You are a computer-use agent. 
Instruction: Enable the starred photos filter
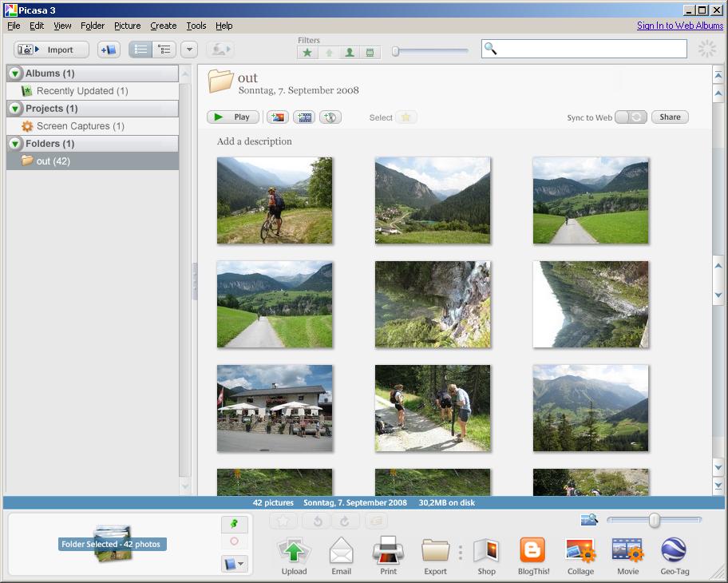tap(307, 53)
